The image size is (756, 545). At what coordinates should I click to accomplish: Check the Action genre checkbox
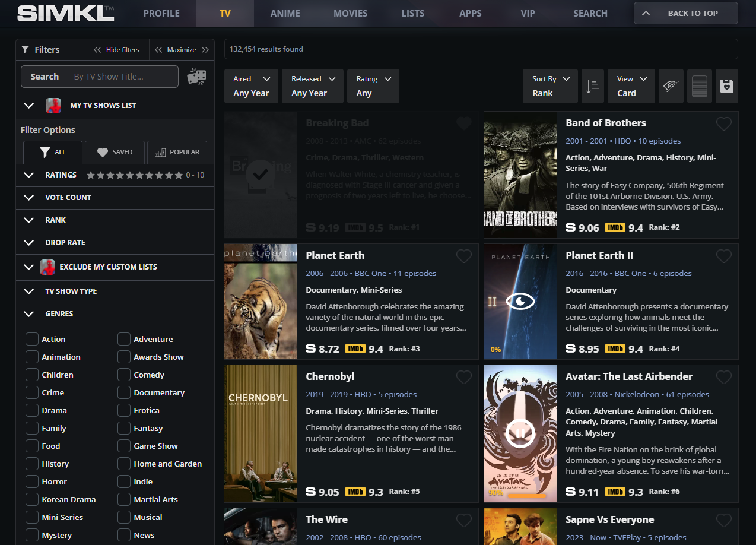tap(32, 339)
